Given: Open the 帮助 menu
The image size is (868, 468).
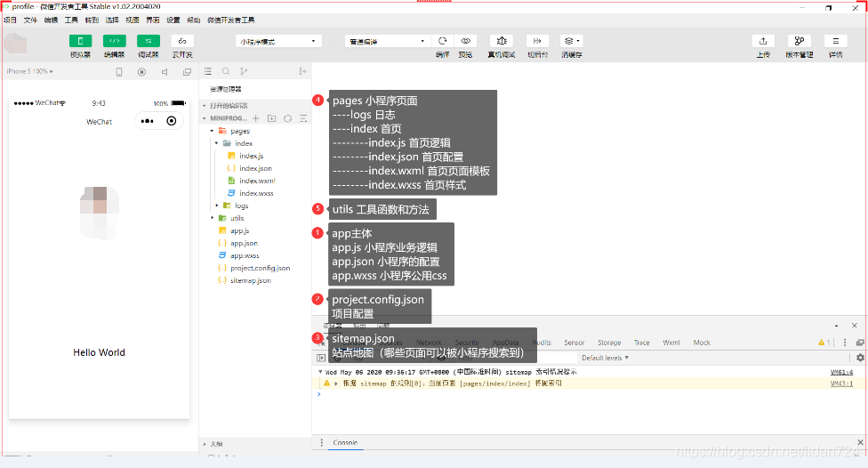Looking at the screenshot, I should pos(194,20).
